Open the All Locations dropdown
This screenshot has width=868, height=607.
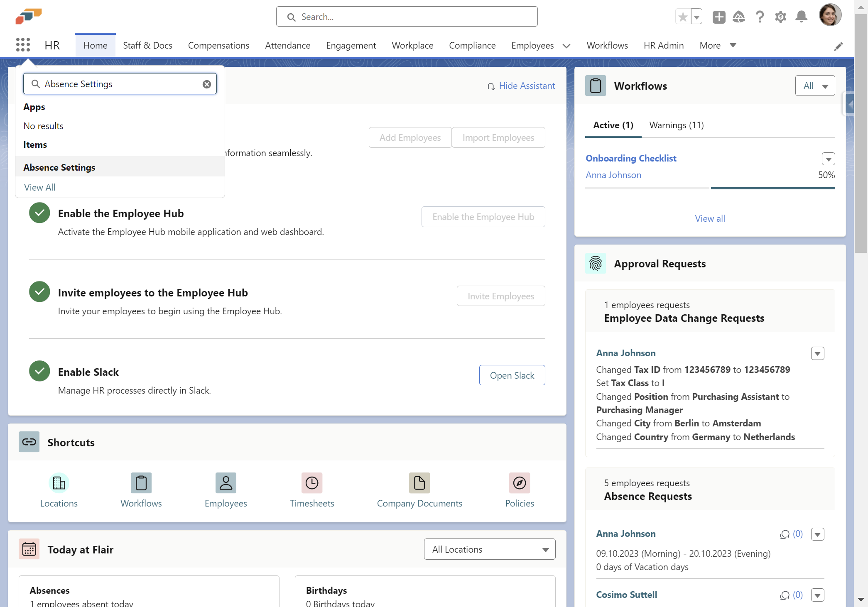coord(489,549)
